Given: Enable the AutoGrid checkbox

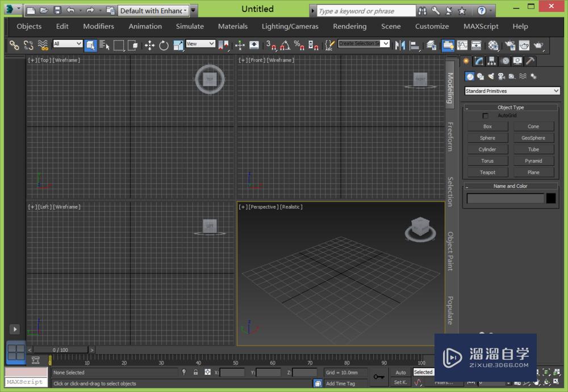Looking at the screenshot, I should [x=485, y=116].
